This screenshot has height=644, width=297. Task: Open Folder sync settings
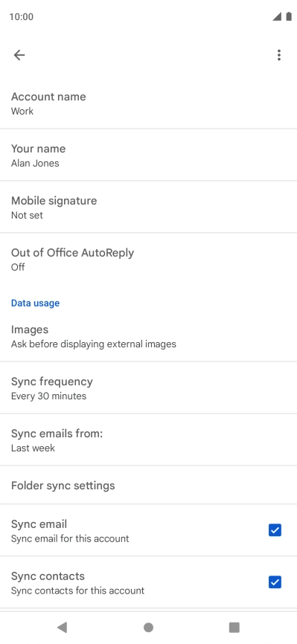[x=149, y=486]
